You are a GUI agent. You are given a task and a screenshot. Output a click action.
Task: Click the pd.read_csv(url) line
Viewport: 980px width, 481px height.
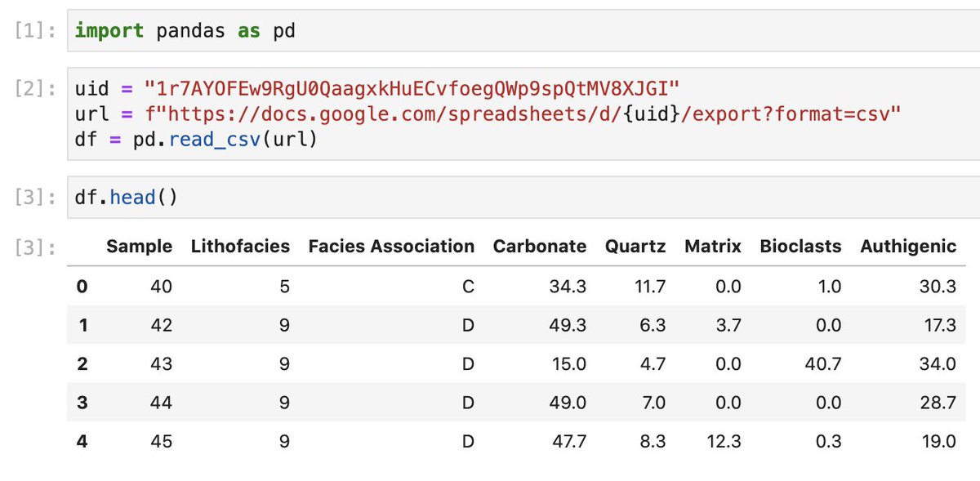[196, 140]
